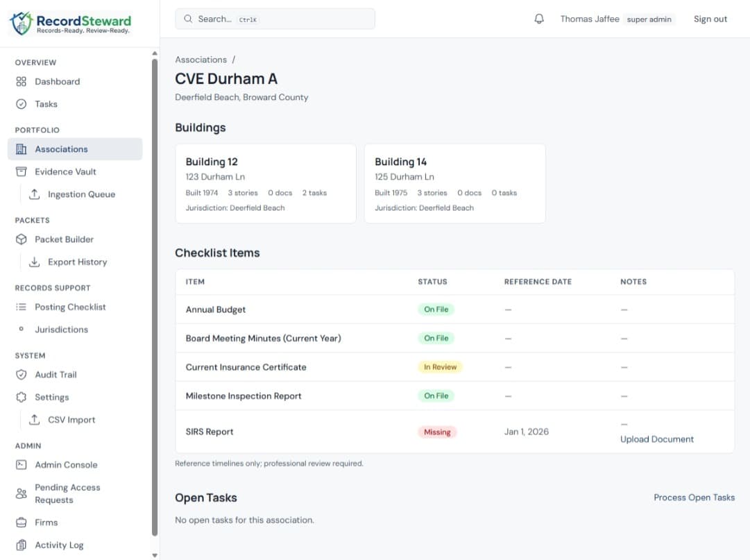Click the sidebar scroll down arrow
The width and height of the screenshot is (750, 560).
(155, 555)
